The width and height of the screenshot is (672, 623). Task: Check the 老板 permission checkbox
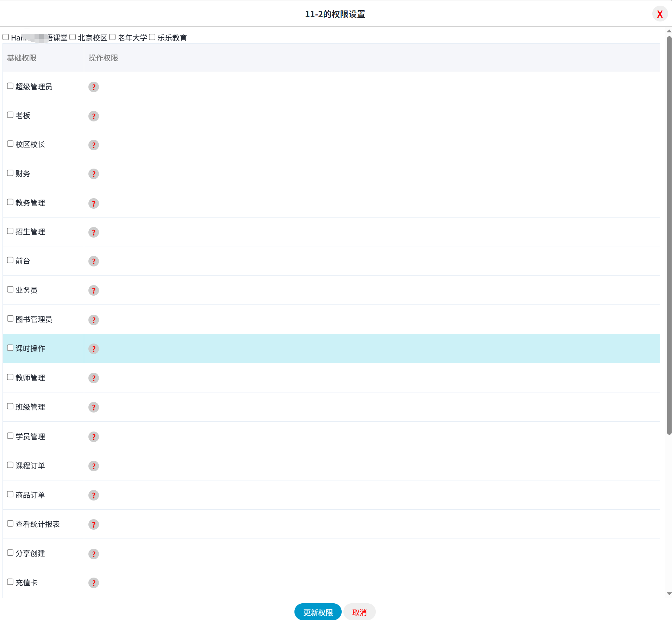coord(10,115)
